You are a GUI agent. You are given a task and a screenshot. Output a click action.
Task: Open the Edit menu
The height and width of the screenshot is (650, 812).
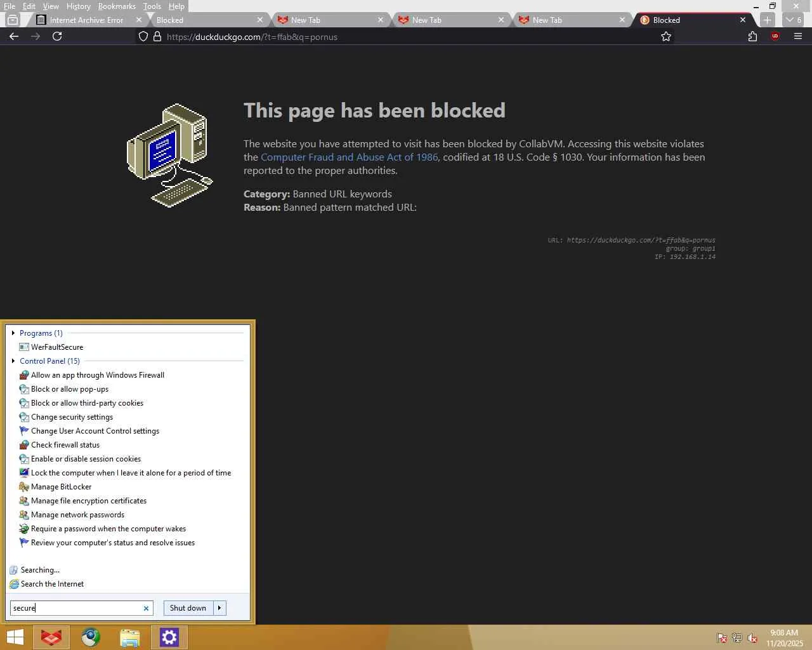point(29,6)
